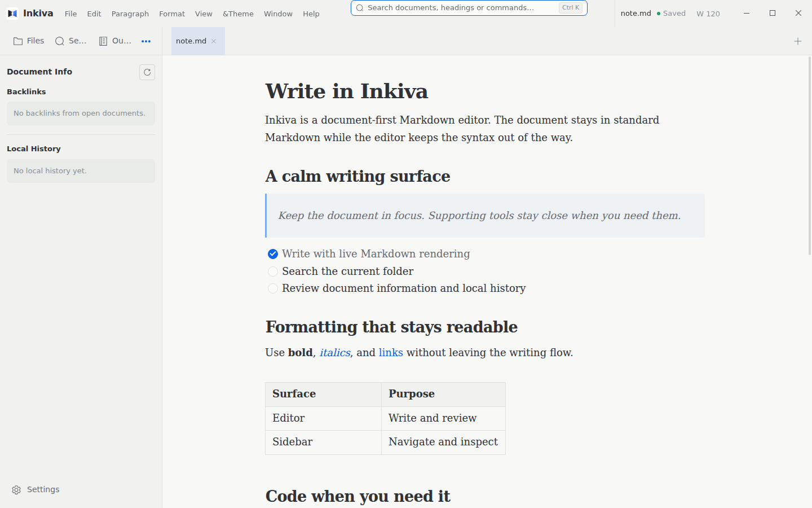Screen dimensions: 812x508
Task: Refresh the Document Info panel
Action: (147, 72)
